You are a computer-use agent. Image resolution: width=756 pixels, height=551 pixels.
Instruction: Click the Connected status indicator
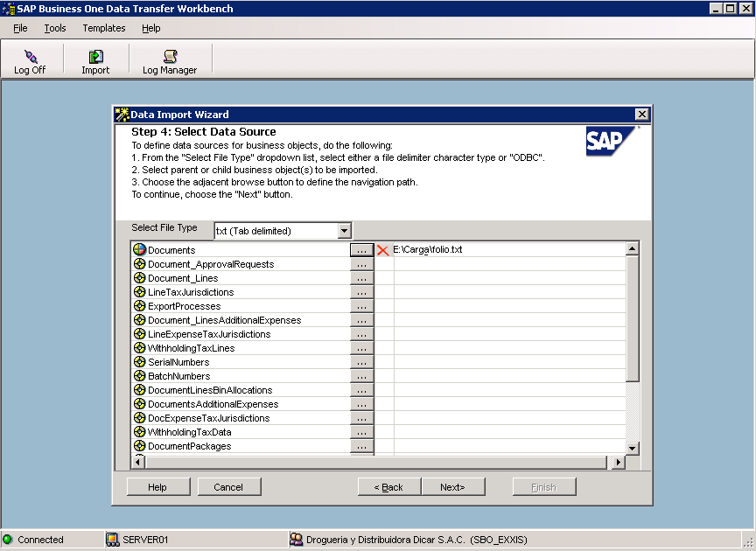coord(8,541)
